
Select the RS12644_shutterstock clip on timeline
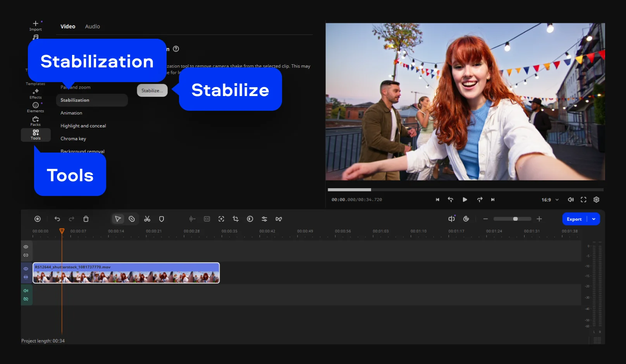click(x=126, y=273)
